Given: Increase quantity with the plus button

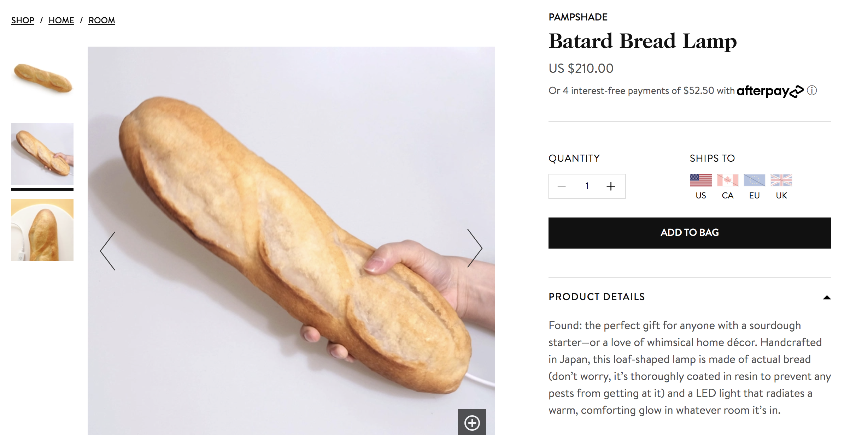Looking at the screenshot, I should pos(611,186).
